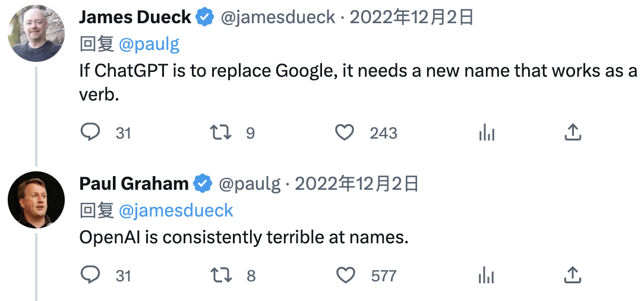Retweet Paul Graham's OpenAI tweet
The height and width of the screenshot is (301, 644).
click(x=221, y=275)
